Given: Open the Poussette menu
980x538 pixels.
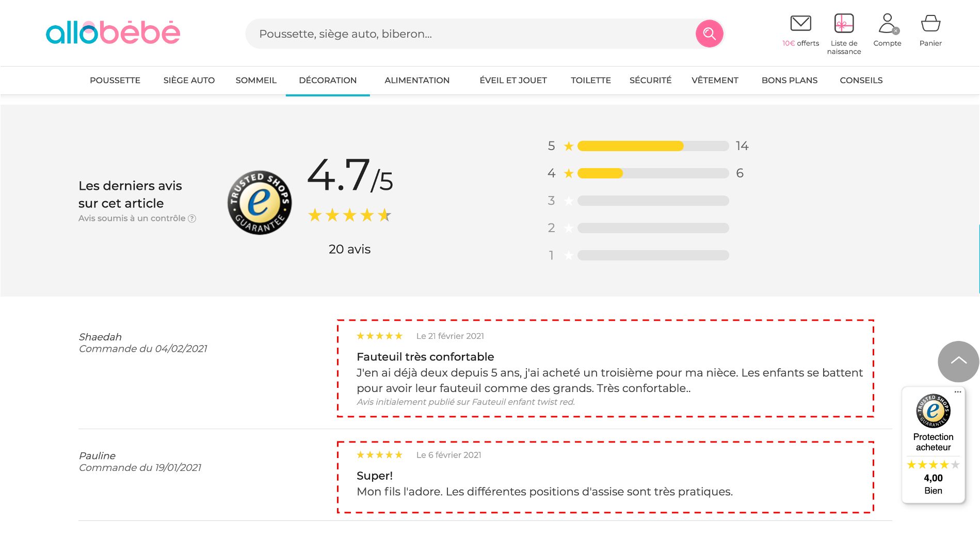Looking at the screenshot, I should point(115,80).
